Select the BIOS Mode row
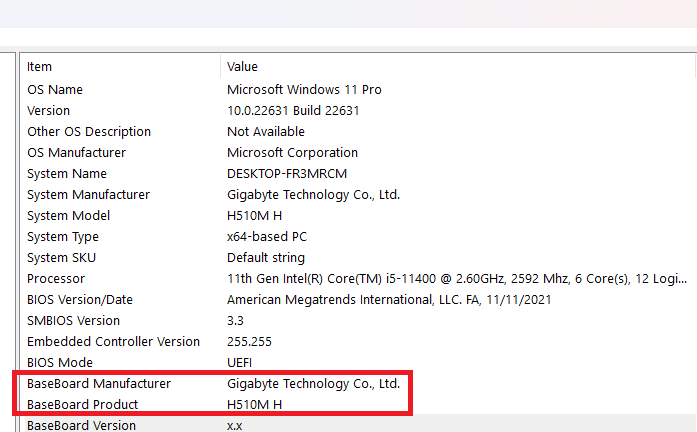Image resolution: width=697 pixels, height=432 pixels. [x=60, y=362]
